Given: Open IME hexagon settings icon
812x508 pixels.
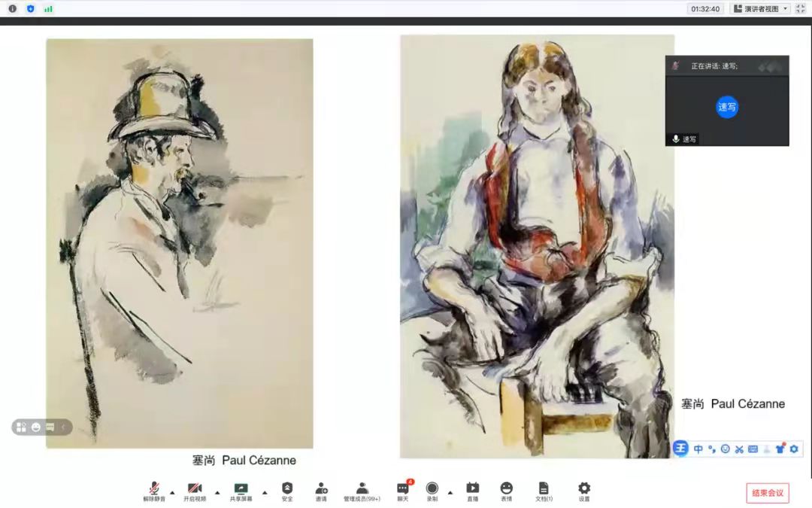Looking at the screenshot, I should pos(794,449).
